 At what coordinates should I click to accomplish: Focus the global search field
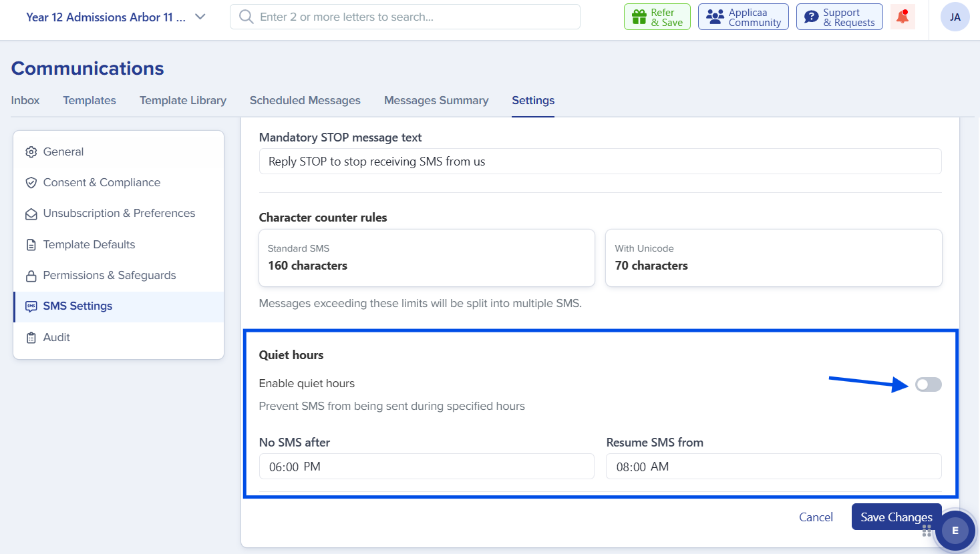(405, 17)
